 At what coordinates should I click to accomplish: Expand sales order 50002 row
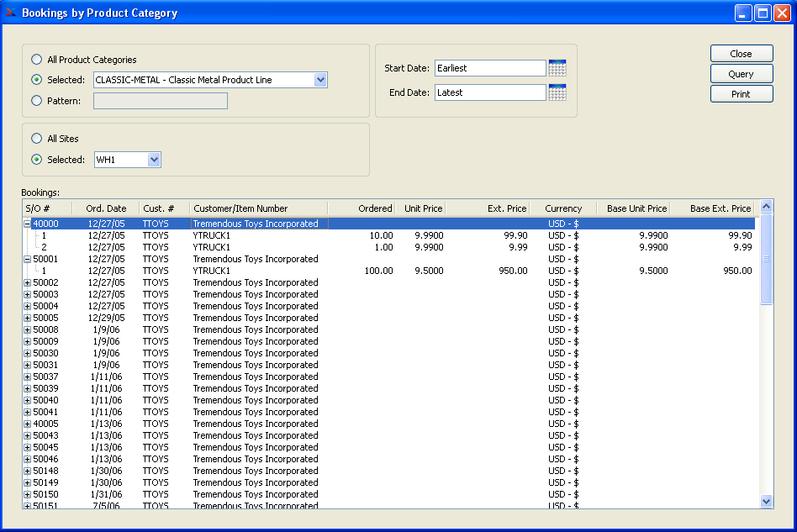tap(27, 283)
